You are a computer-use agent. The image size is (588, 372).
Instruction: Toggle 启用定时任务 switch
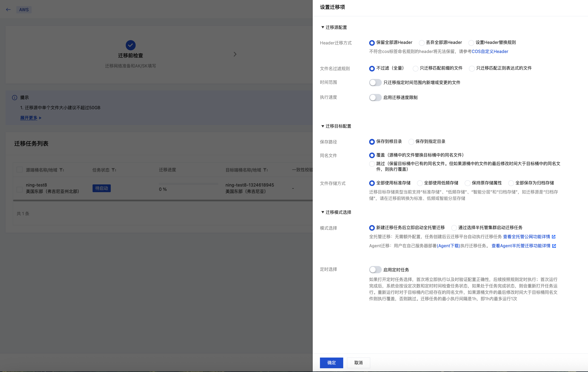[x=375, y=269]
